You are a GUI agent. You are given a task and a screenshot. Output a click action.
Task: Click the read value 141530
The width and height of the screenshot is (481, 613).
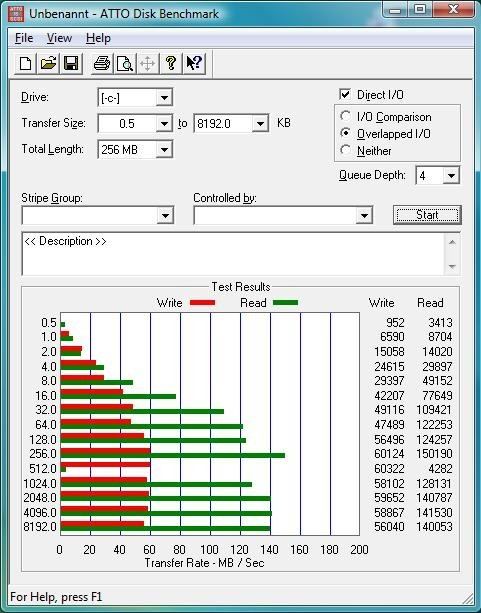pos(434,513)
